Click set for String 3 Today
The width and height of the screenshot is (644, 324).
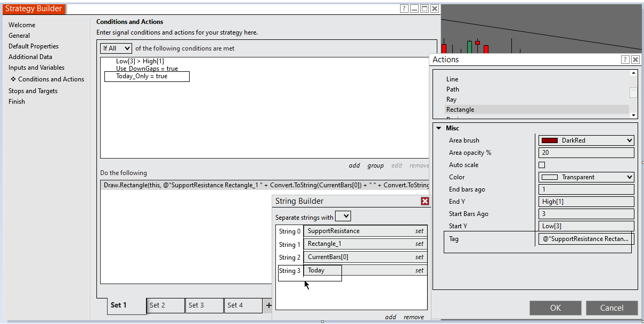pyautogui.click(x=420, y=270)
